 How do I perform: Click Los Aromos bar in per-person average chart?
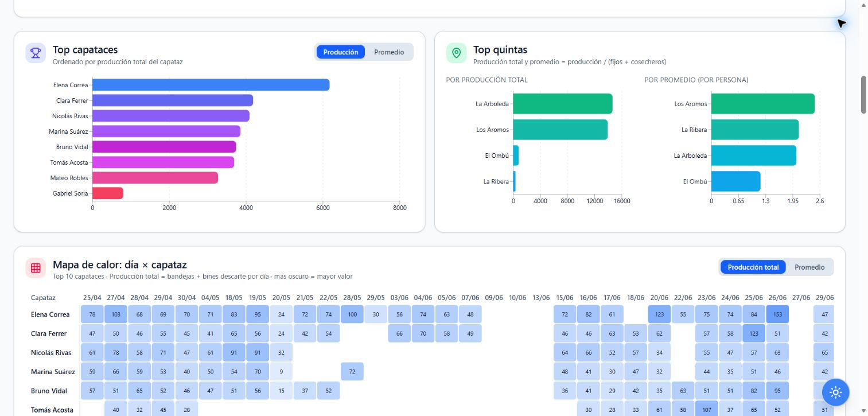coord(763,104)
